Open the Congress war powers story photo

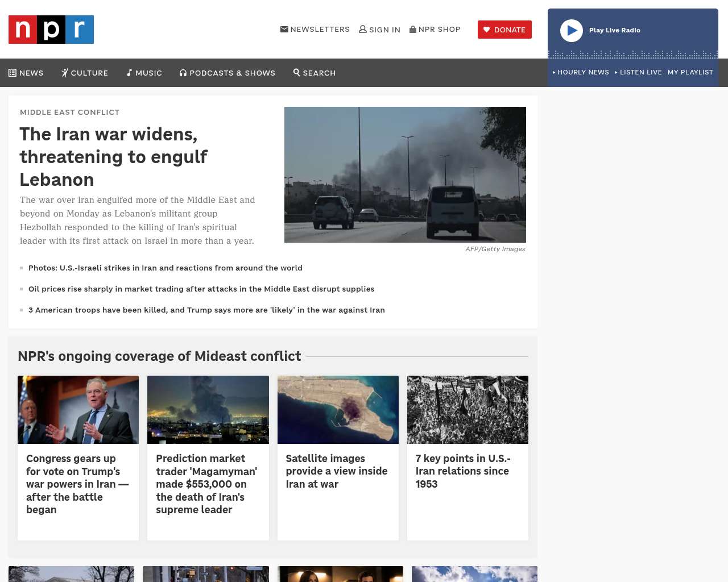[78, 410]
